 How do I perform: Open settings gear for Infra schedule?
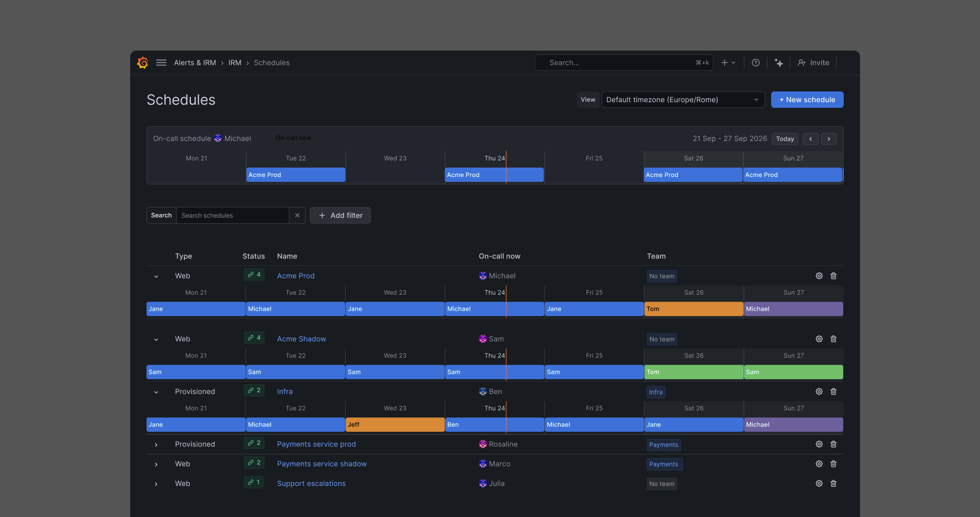pos(819,391)
